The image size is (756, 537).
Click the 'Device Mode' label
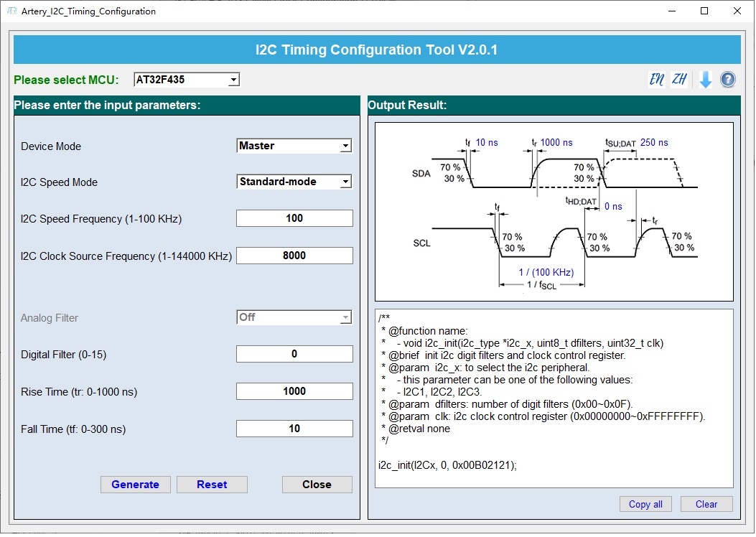click(x=51, y=146)
